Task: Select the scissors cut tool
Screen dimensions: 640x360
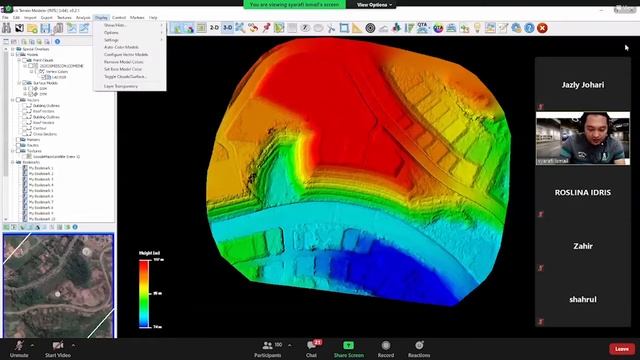Action: click(331, 28)
